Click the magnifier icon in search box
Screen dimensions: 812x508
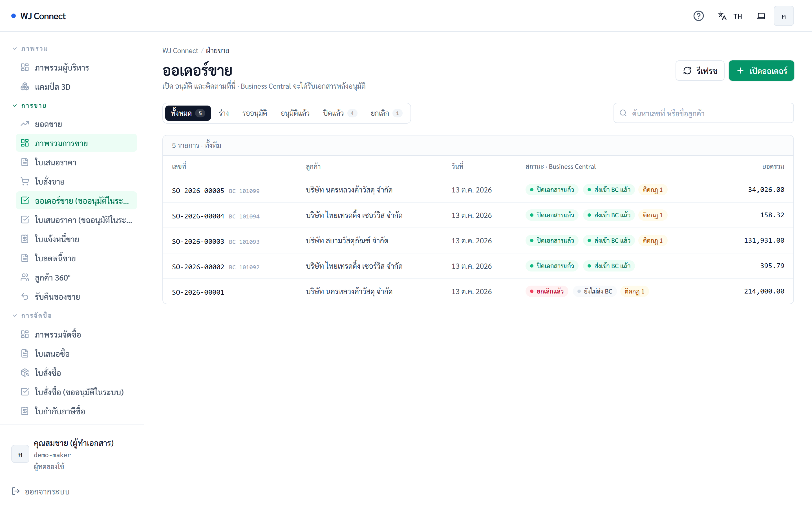pos(623,113)
